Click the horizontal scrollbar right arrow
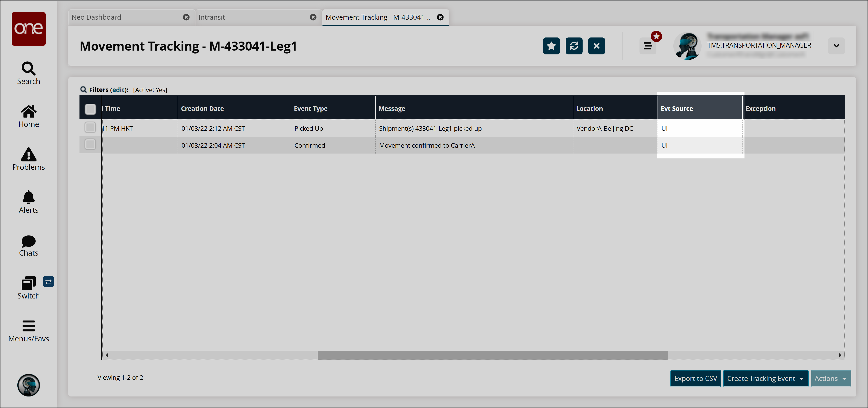868x408 pixels. 840,355
